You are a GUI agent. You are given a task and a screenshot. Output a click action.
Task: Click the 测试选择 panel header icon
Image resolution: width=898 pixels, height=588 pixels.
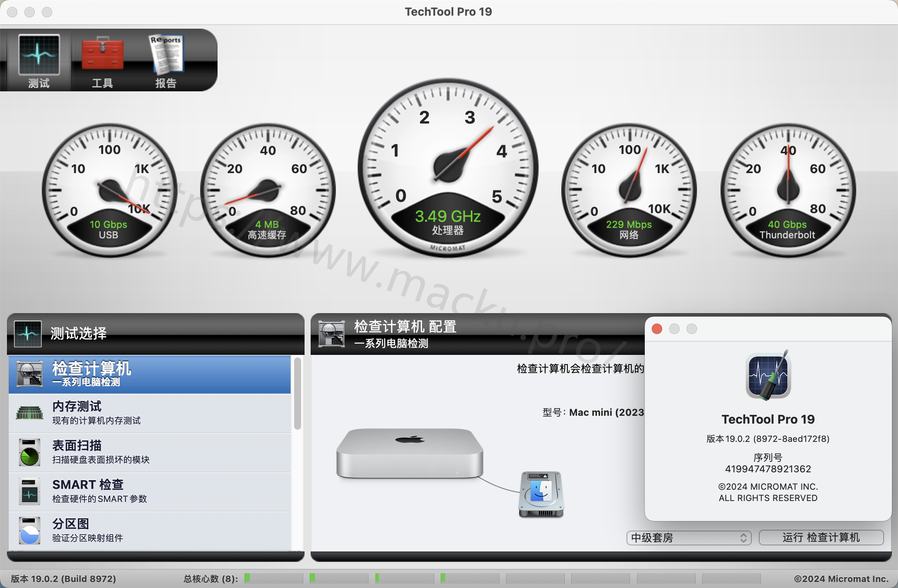(x=28, y=334)
